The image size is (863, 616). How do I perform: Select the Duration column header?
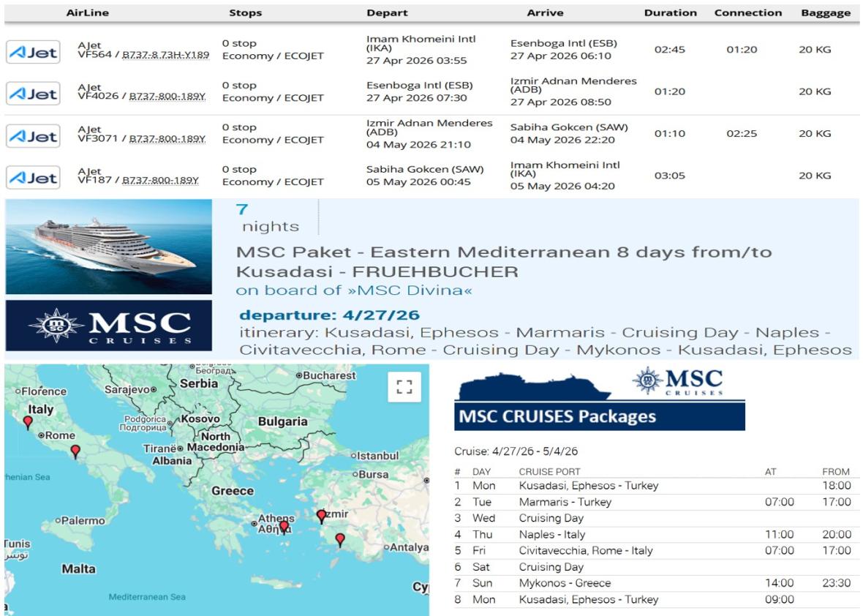670,13
